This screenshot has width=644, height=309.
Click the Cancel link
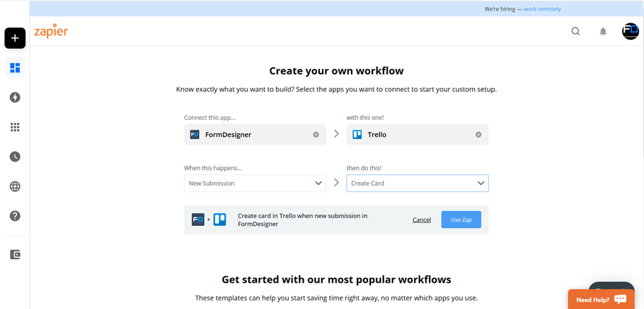coord(422,220)
